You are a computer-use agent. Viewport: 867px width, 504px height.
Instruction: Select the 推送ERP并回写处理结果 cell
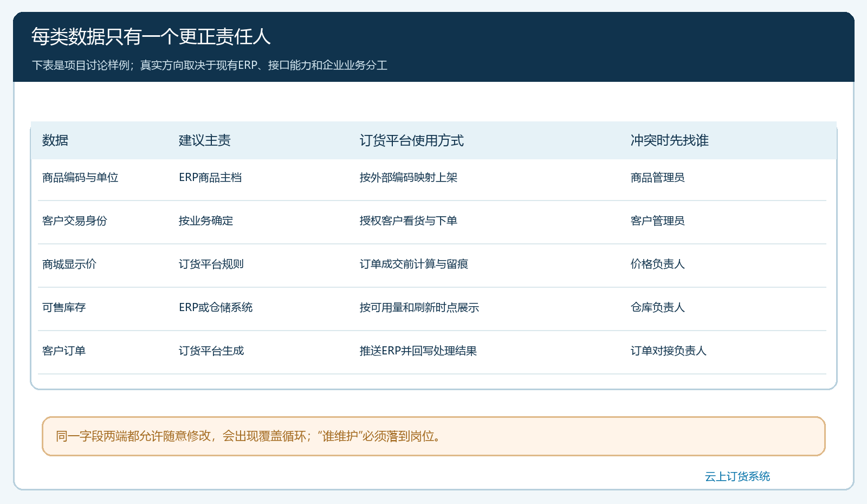[418, 351]
